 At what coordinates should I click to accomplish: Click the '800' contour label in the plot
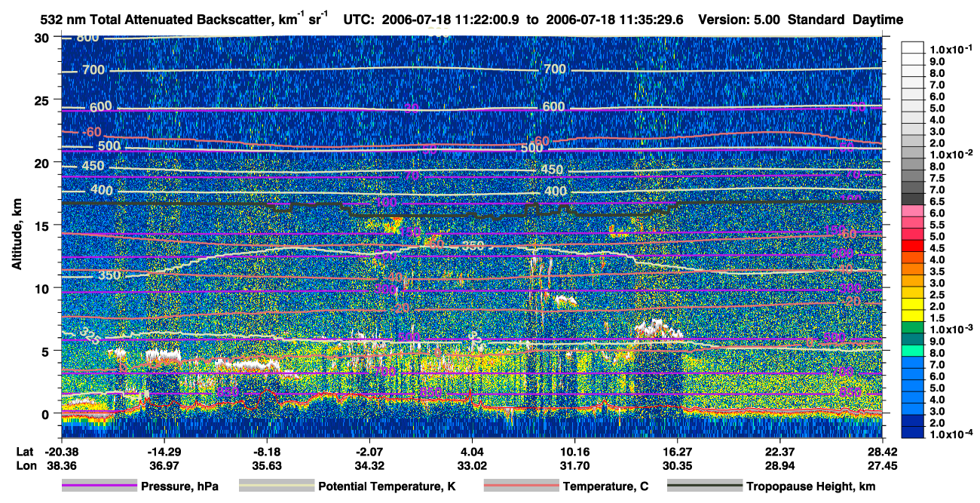[87, 38]
